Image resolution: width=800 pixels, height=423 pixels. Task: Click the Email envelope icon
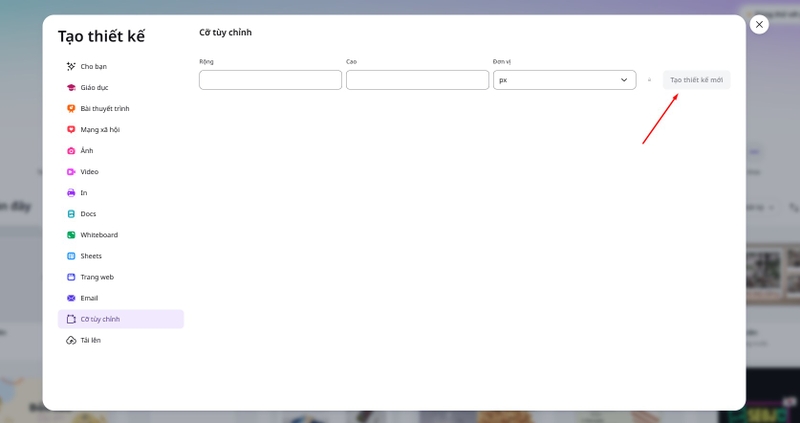pyautogui.click(x=71, y=298)
